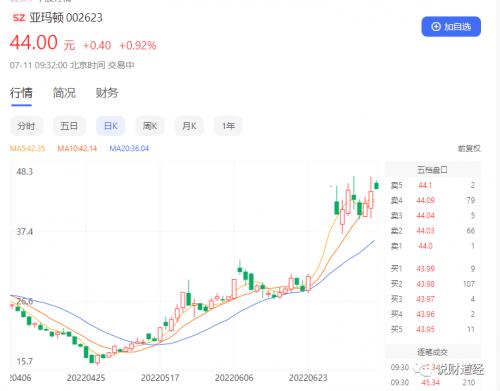Switch to the 行情 tab

(x=21, y=93)
